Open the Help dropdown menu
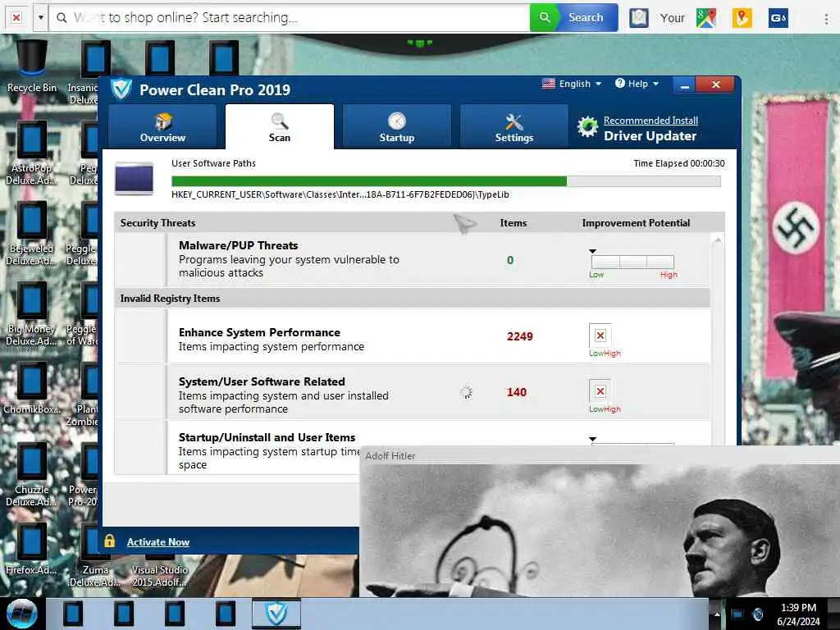Image resolution: width=840 pixels, height=630 pixels. coord(637,84)
